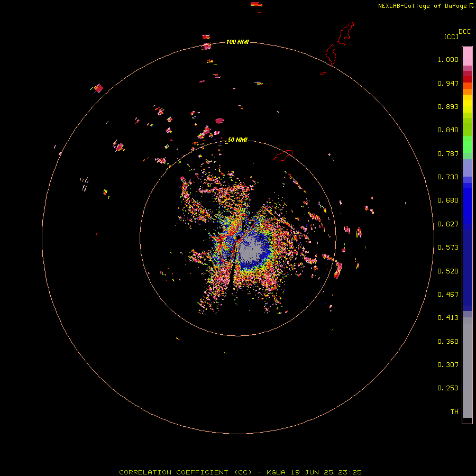Click the 0.307 scale value

[x=448, y=365]
